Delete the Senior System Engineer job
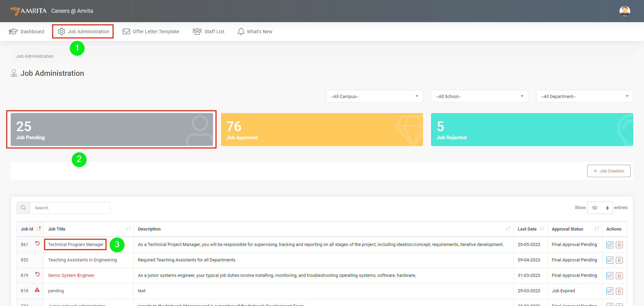Screen dimensions: 644x306 619,276
